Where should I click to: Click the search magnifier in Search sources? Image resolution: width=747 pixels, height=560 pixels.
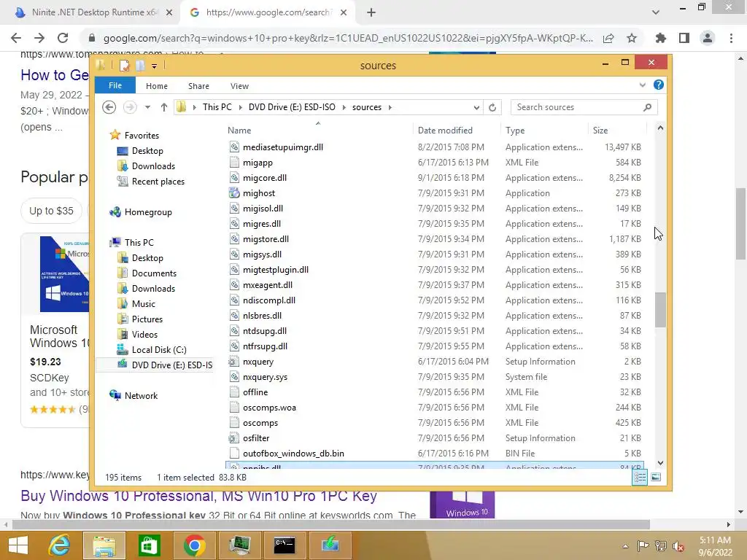[647, 107]
